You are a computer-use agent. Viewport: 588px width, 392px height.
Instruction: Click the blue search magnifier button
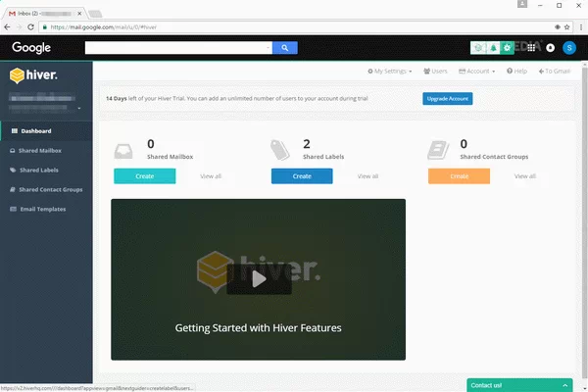coord(284,47)
